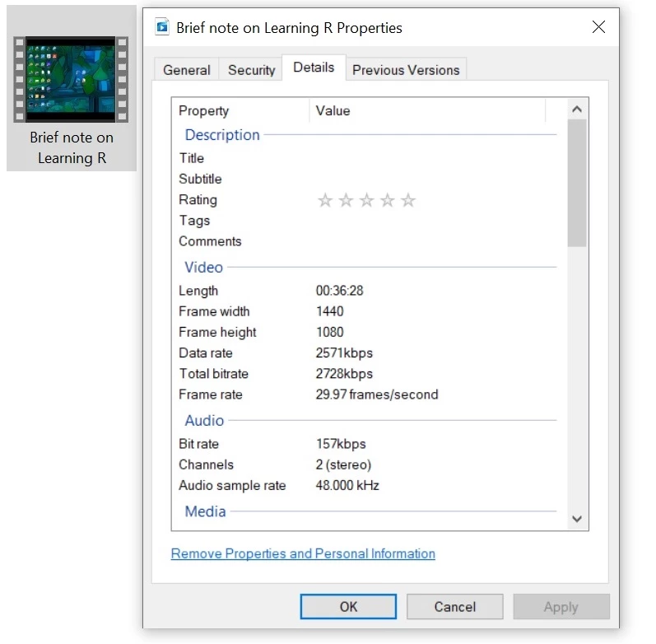
Task: Set rating to two stars
Action: [346, 200]
